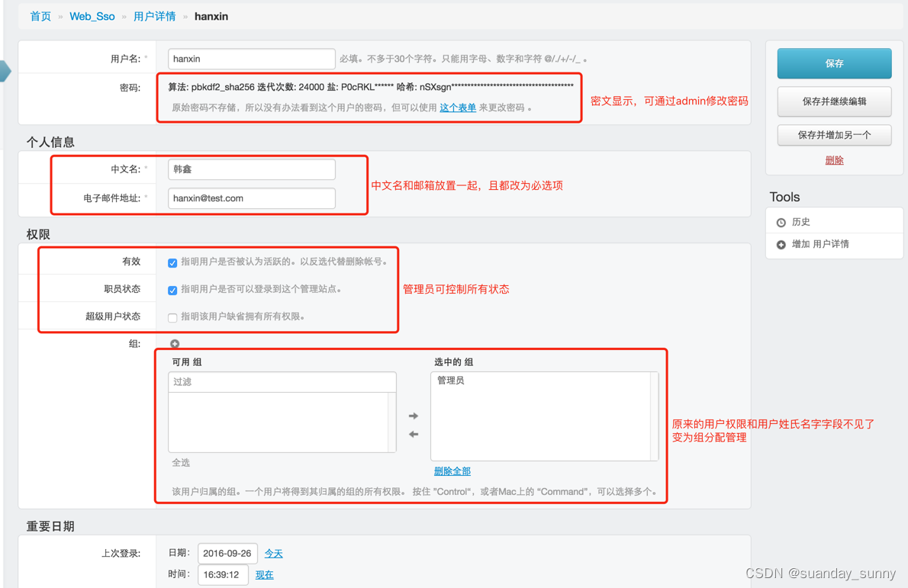Viewport: 908px width, 588px height.
Task: Click the 保存 button
Action: pyautogui.click(x=834, y=64)
